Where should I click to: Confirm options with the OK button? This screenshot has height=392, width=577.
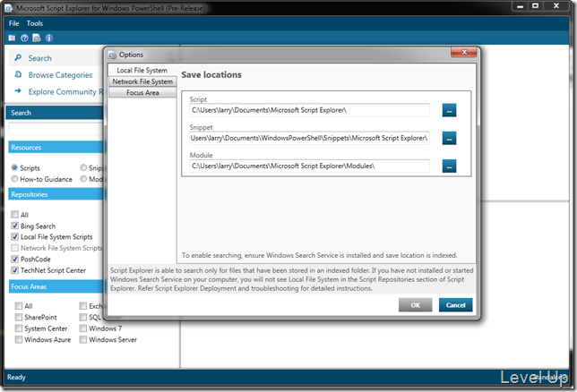tap(415, 305)
